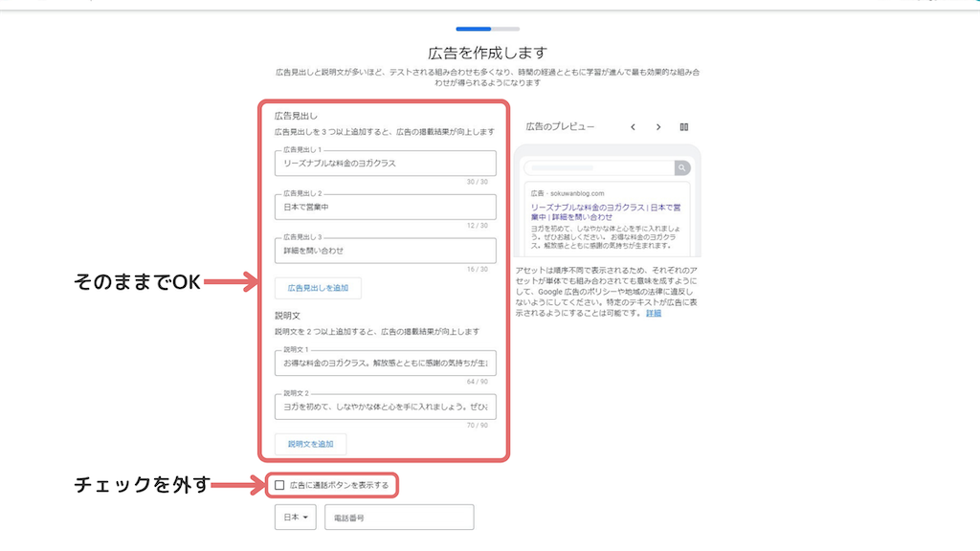The height and width of the screenshot is (551, 980).
Task: Click the 広告のプレビュー label
Action: click(x=559, y=126)
